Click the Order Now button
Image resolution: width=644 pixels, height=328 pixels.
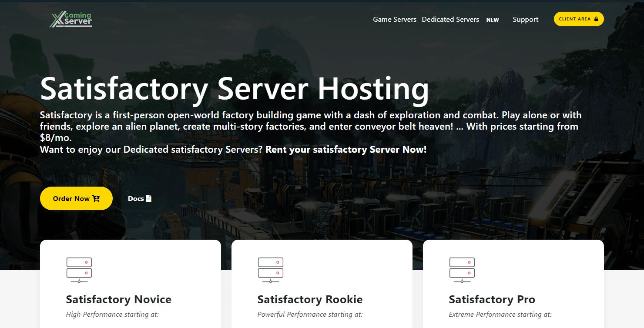pos(76,198)
